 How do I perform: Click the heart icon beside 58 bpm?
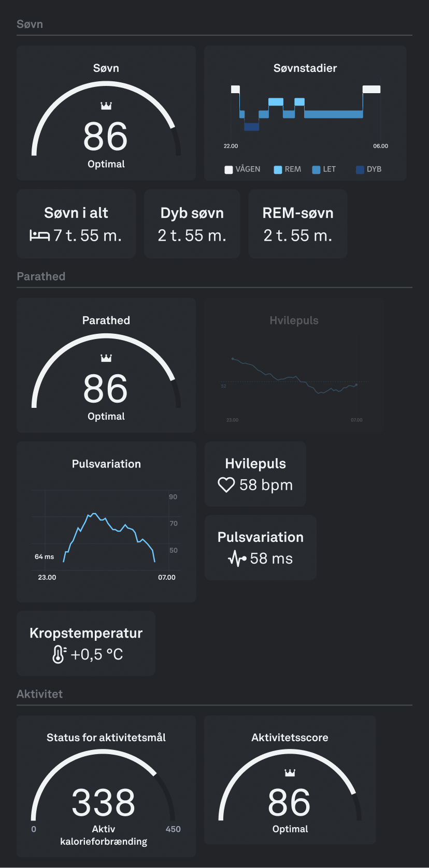[226, 485]
